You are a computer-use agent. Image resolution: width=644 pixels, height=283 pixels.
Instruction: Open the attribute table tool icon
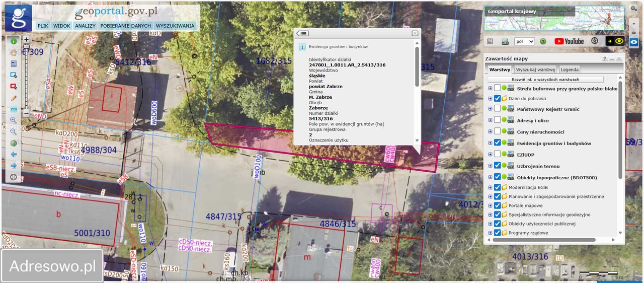point(14,64)
